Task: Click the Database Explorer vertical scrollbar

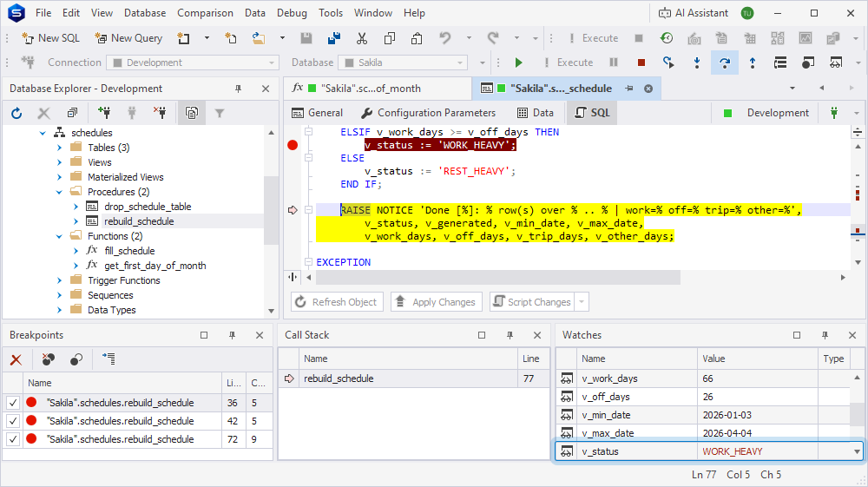Action: [x=271, y=210]
